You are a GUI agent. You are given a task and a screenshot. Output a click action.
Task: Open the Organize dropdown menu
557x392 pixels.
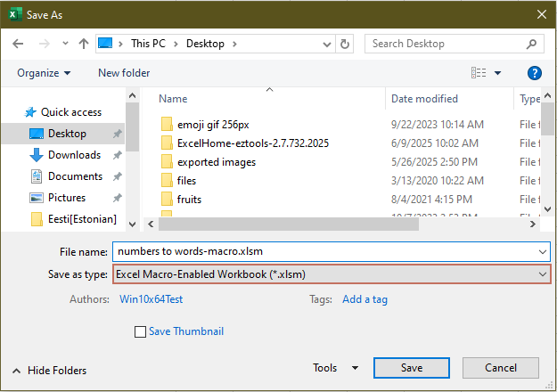44,73
